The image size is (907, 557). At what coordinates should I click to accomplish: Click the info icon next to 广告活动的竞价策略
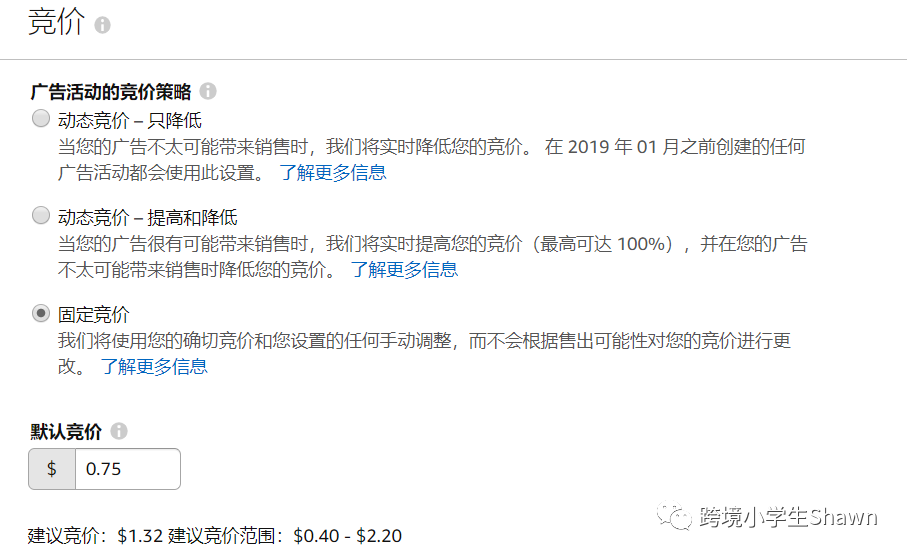pos(208,91)
